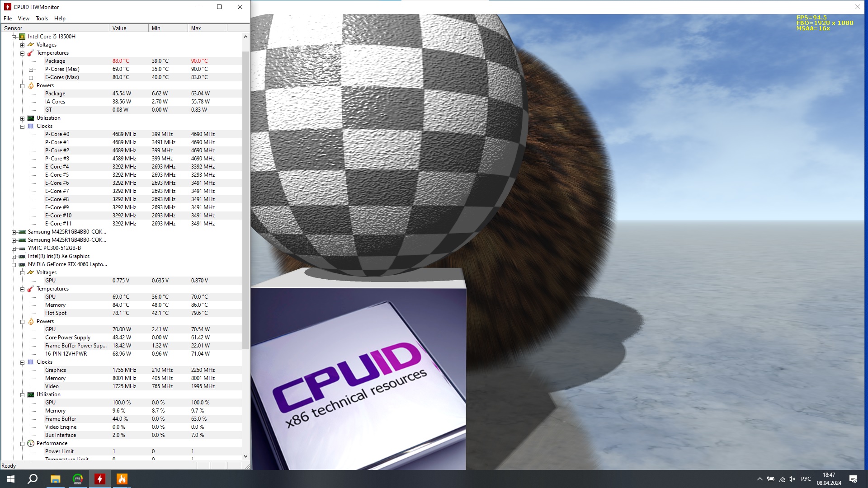Viewport: 868px width, 488px height.
Task: Click the Windows search magnifier icon
Action: click(x=33, y=479)
